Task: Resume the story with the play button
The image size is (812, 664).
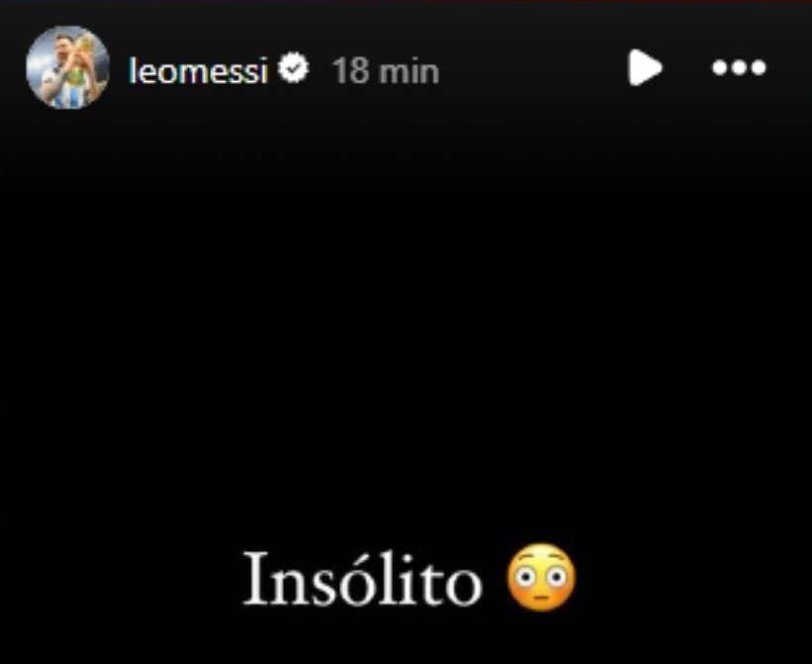Action: tap(645, 68)
